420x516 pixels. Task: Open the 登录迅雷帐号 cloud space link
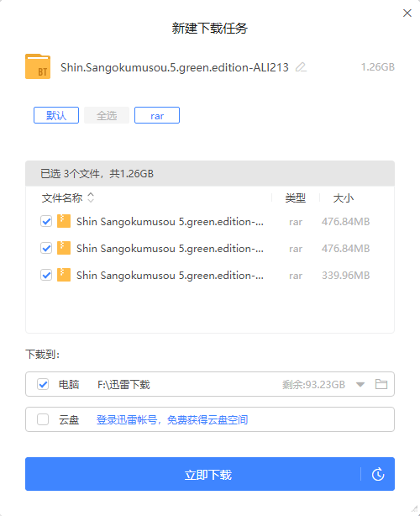(172, 420)
